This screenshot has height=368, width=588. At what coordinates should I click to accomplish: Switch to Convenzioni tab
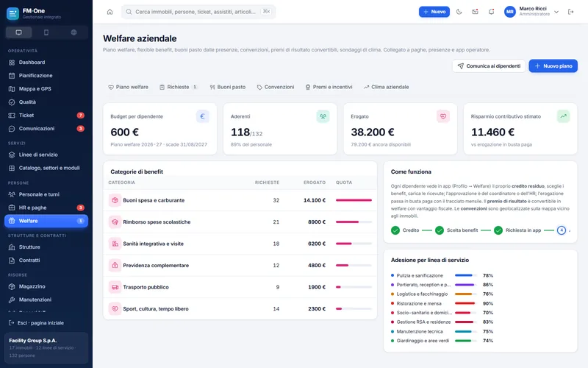click(275, 87)
